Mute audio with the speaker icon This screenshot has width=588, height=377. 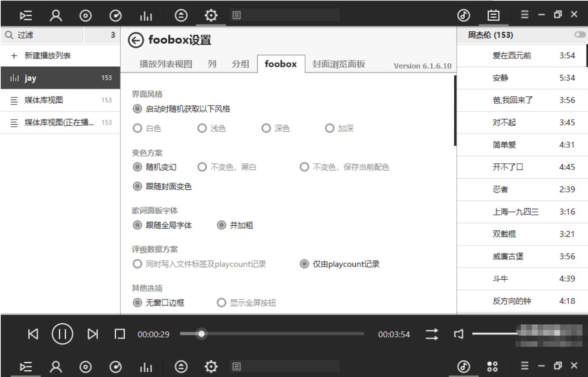[458, 334]
